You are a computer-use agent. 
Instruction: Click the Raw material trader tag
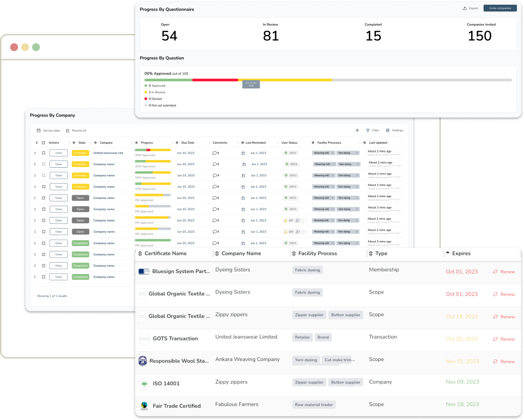pyautogui.click(x=314, y=405)
